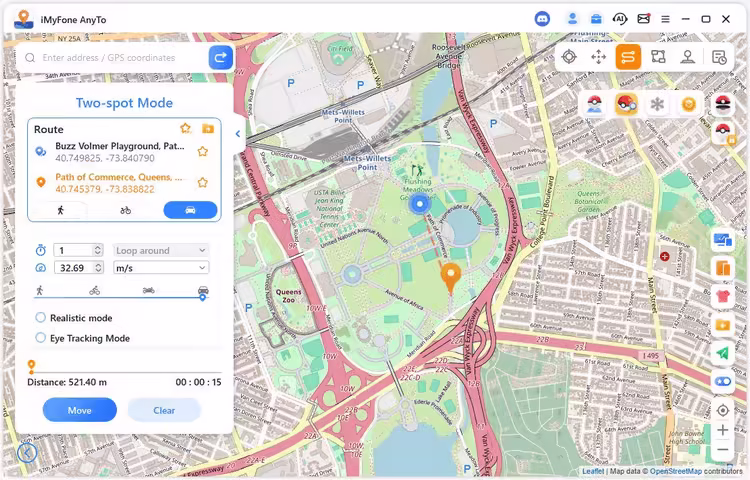
Task: Click the Clear button
Action: (x=164, y=410)
